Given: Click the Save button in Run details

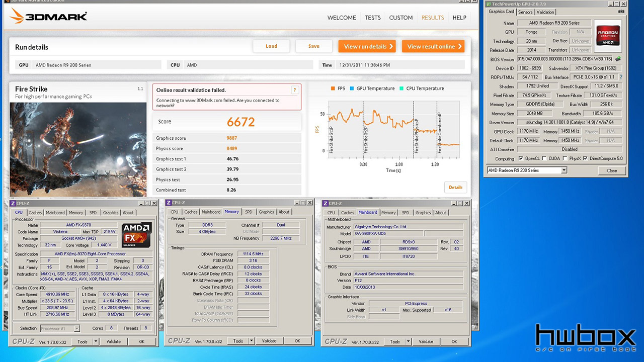Looking at the screenshot, I should 314,46.
